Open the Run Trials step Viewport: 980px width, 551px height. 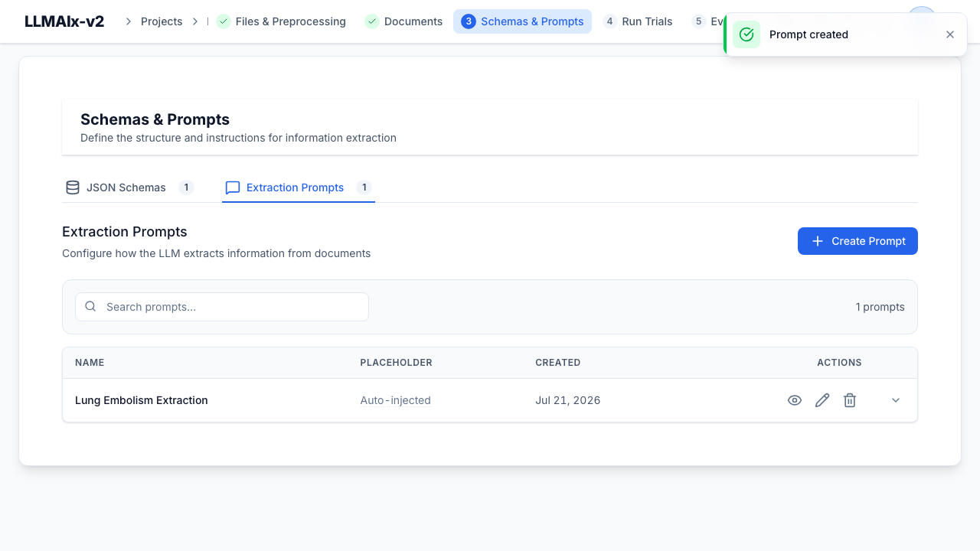coord(637,21)
